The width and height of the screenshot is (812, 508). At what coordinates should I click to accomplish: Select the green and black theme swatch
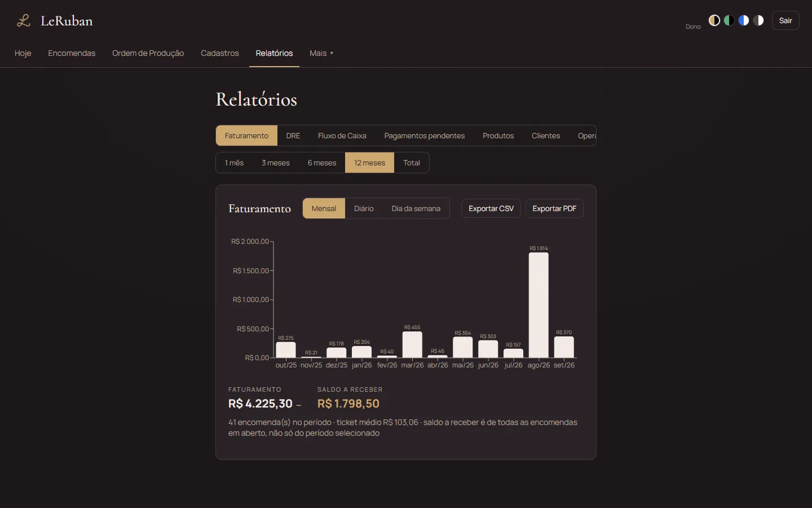[x=729, y=20]
